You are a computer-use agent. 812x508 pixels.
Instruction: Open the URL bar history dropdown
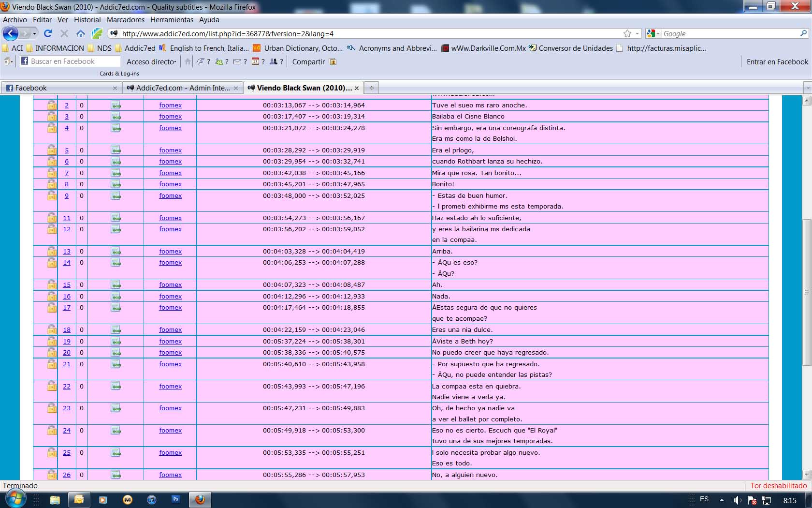(x=638, y=33)
